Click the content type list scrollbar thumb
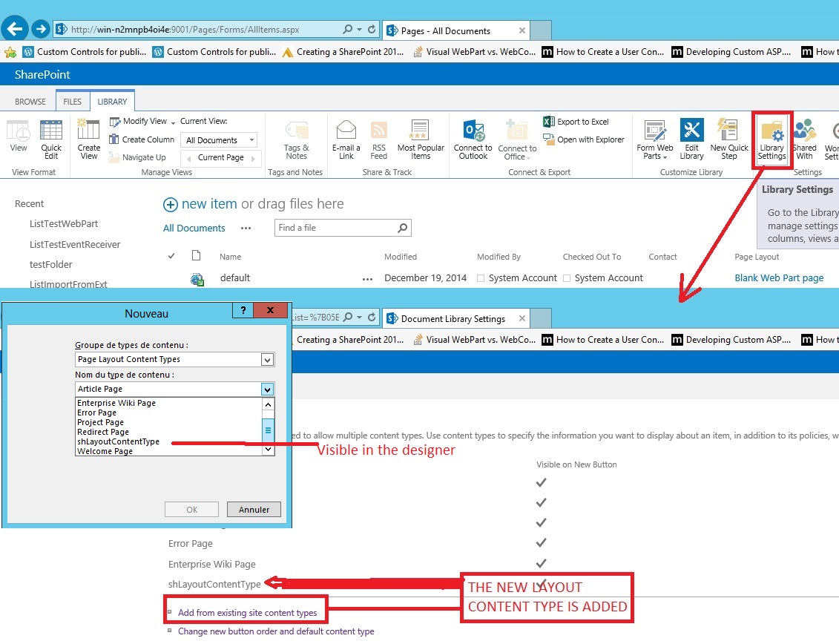 [x=268, y=430]
